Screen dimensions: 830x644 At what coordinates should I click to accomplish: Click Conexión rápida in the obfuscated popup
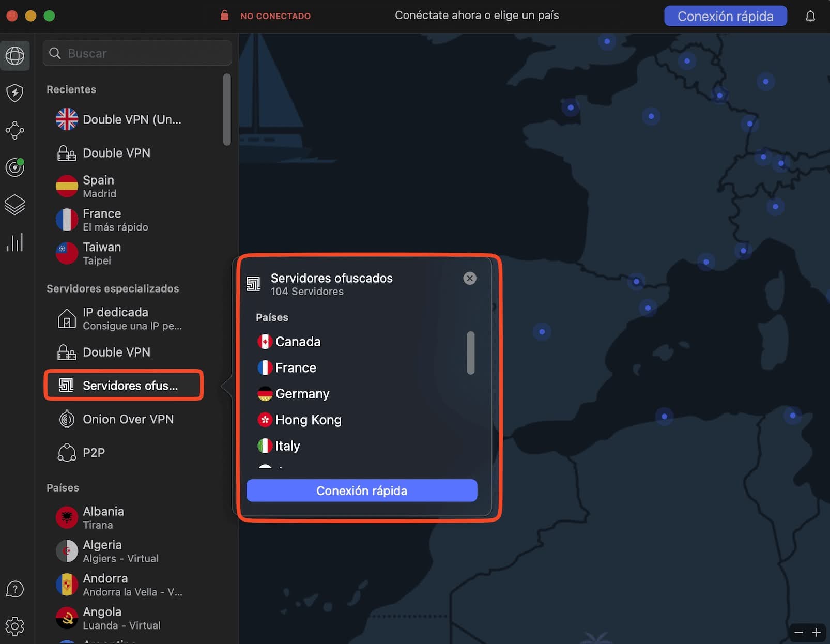coord(362,490)
